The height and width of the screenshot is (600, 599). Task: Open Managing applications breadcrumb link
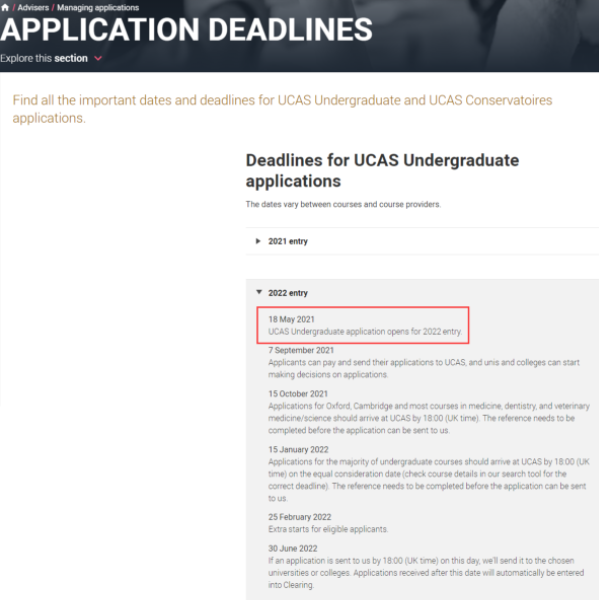[x=98, y=7]
